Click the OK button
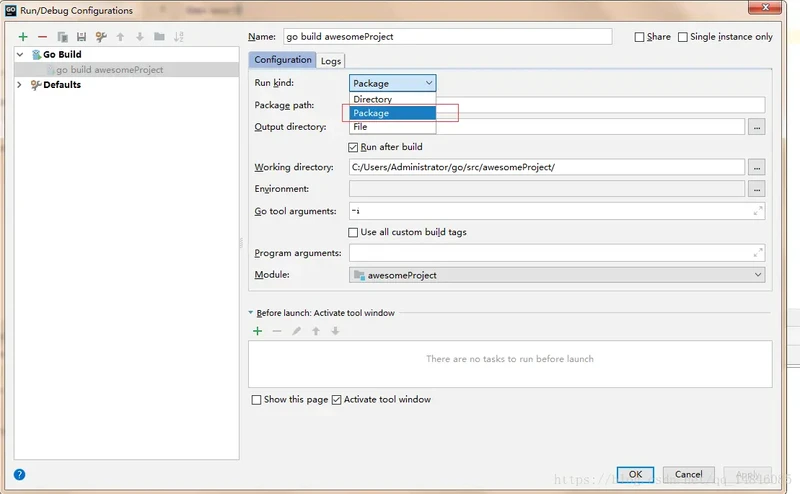800x494 pixels. coord(634,474)
